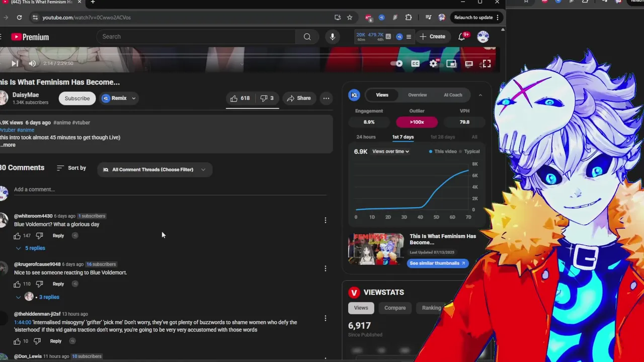Like @whiteroom4430's comment

17,236
